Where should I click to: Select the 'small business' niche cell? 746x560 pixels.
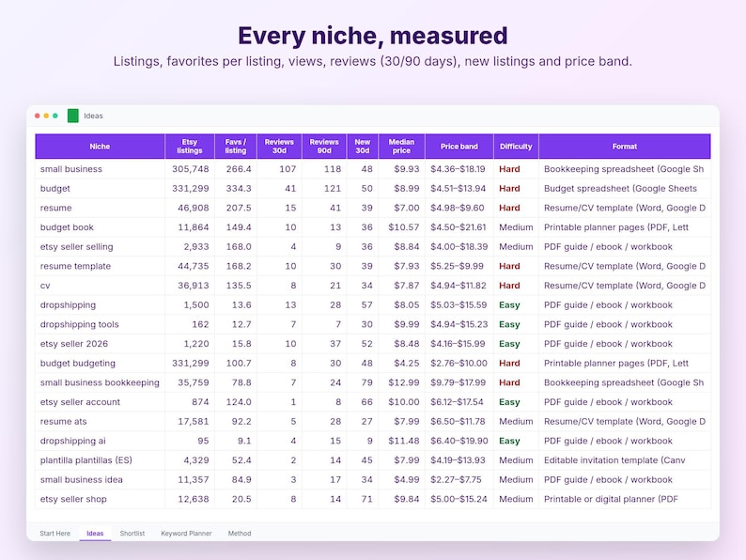click(100, 169)
